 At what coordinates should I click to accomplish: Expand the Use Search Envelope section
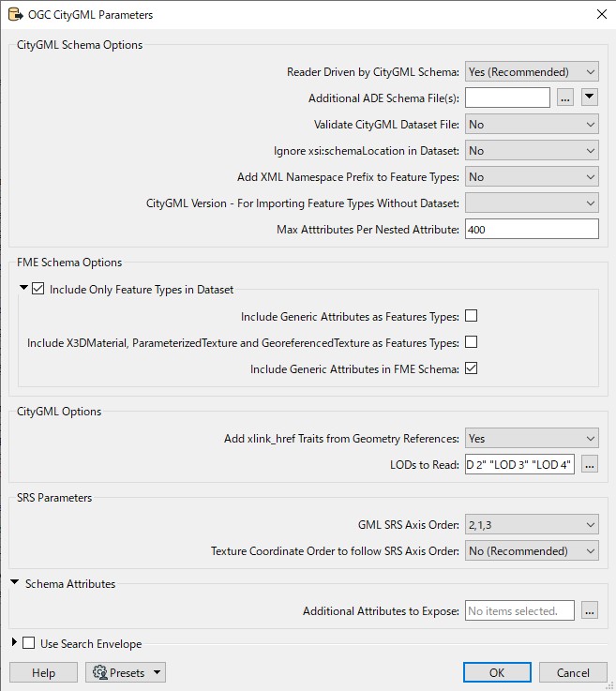coord(14,642)
